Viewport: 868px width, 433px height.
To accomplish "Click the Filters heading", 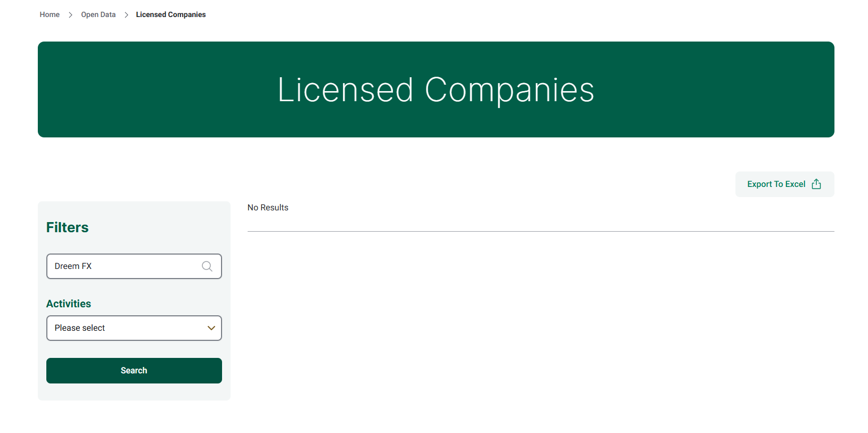I will [x=67, y=227].
